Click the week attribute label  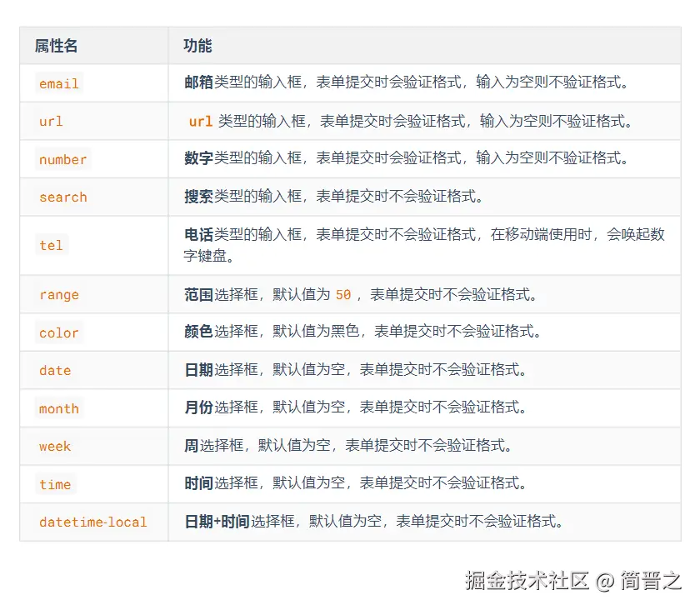point(53,446)
